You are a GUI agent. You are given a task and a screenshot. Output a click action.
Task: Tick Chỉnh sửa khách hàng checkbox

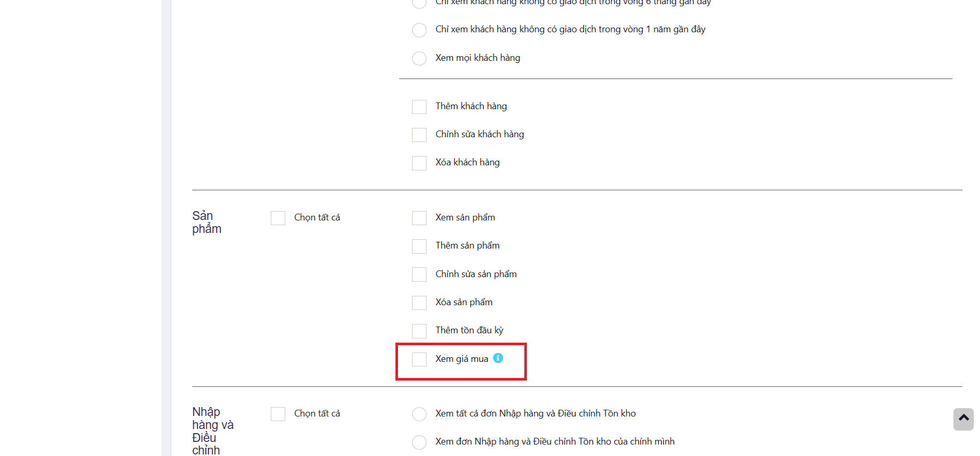(419, 135)
